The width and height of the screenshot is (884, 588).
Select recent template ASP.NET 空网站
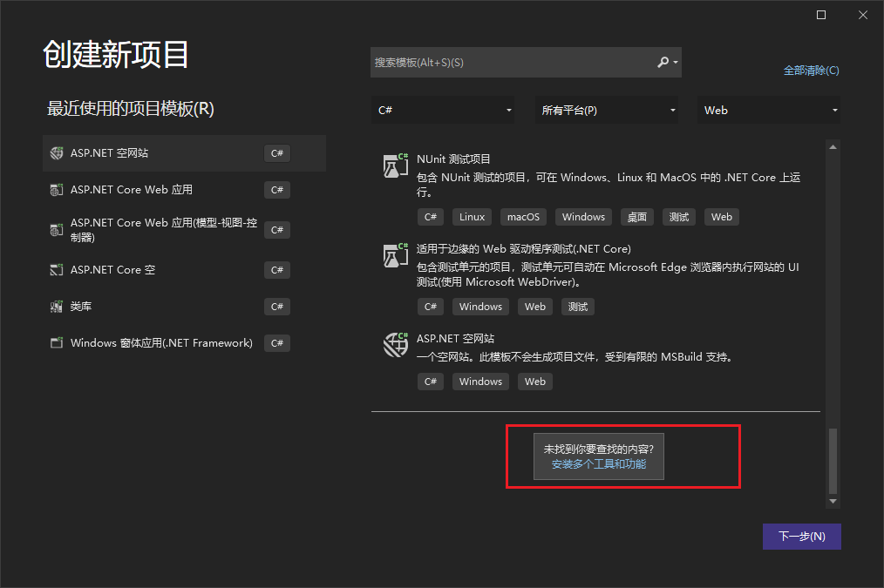[184, 153]
